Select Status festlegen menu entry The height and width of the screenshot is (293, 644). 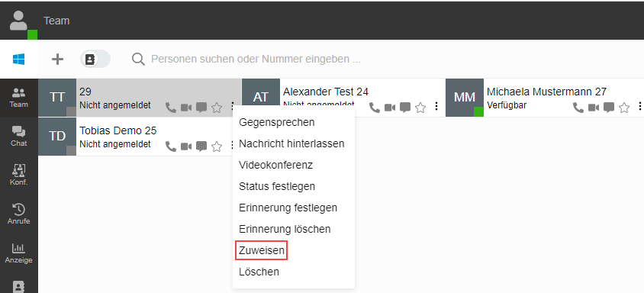tap(277, 186)
